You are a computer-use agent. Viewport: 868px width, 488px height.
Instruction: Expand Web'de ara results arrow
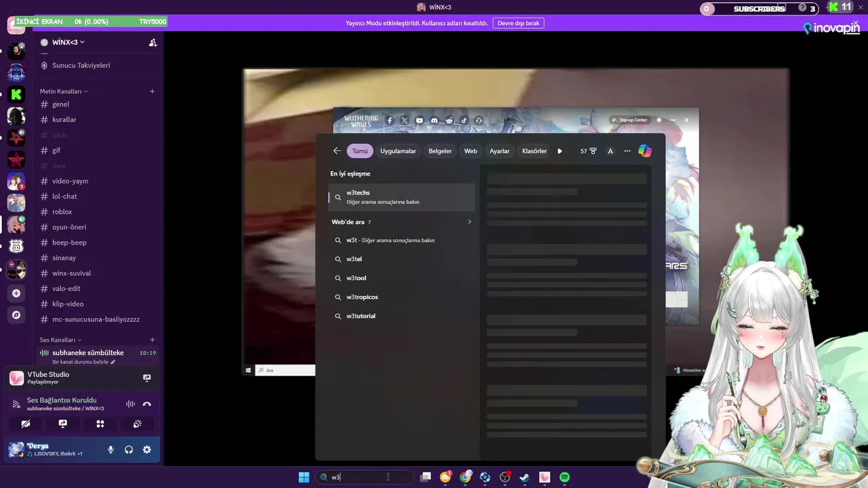pos(469,222)
